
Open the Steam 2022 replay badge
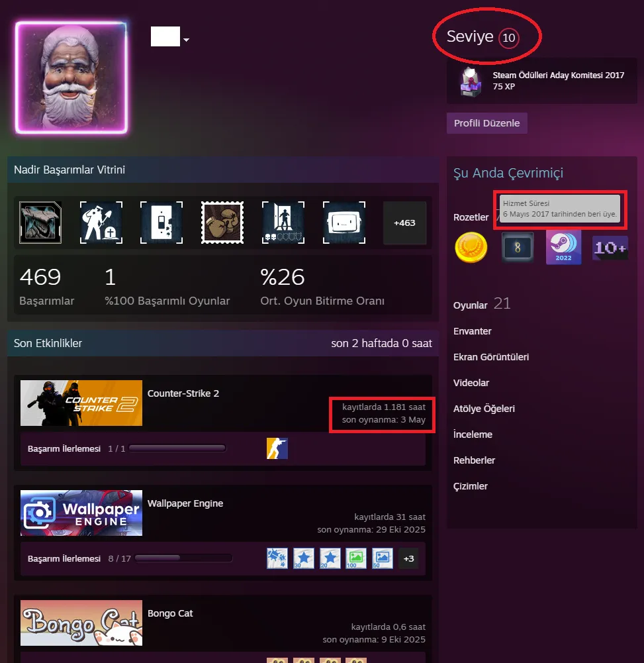click(563, 247)
